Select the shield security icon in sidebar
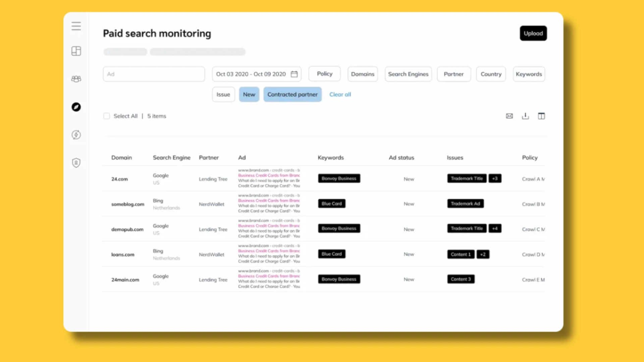This screenshot has height=362, width=644. (76, 163)
